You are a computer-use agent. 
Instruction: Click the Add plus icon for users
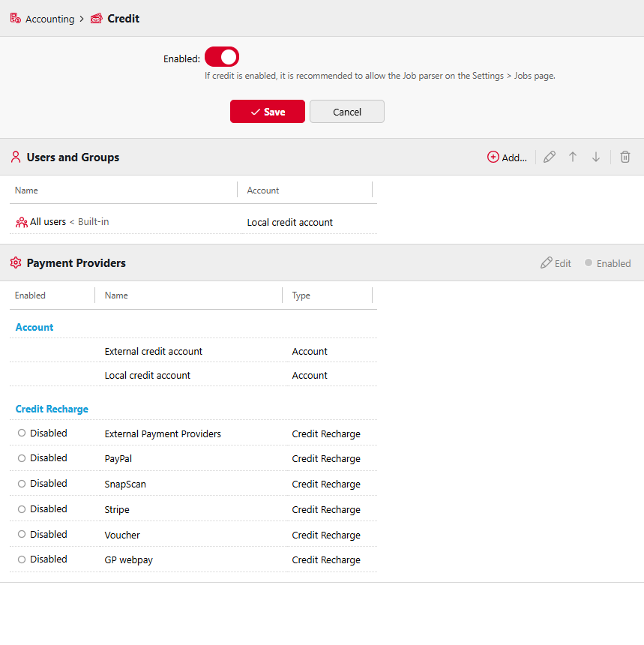[493, 157]
